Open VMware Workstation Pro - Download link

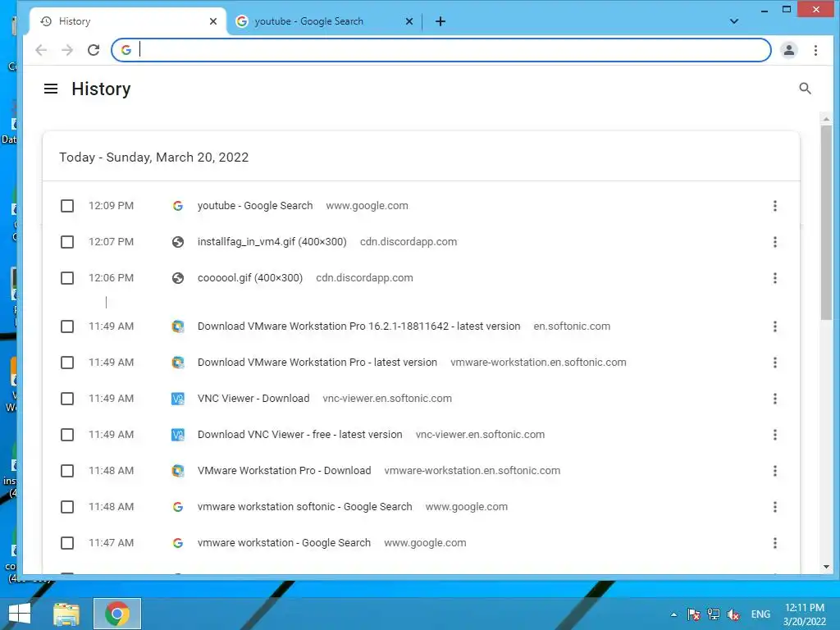(285, 471)
